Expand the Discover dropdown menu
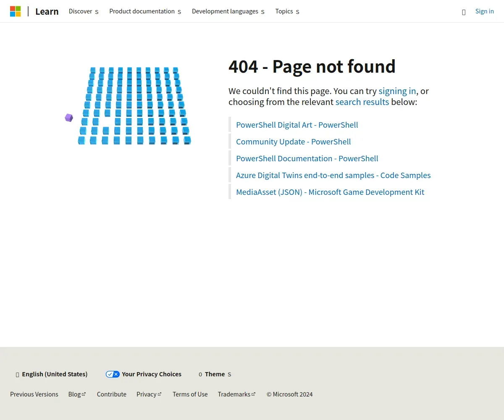Image resolution: width=504 pixels, height=420 pixels. 84,11
